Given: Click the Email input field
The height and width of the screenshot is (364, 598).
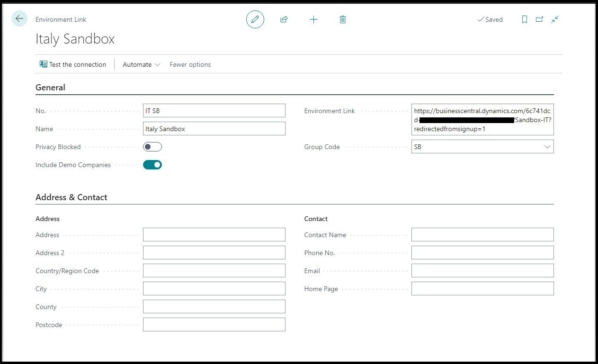Looking at the screenshot, I should point(482,271).
